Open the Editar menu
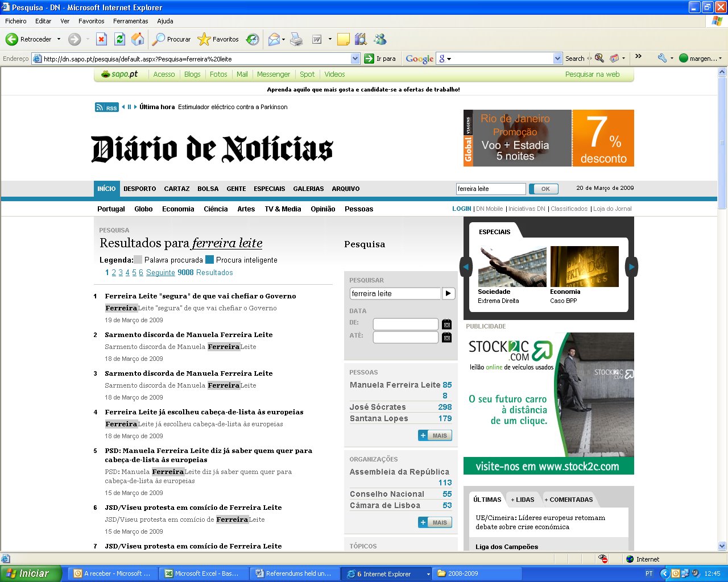The image size is (728, 582). 43,21
